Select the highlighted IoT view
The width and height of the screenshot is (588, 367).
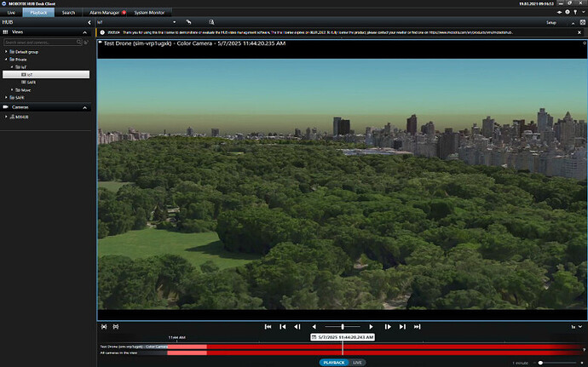pyautogui.click(x=46, y=75)
